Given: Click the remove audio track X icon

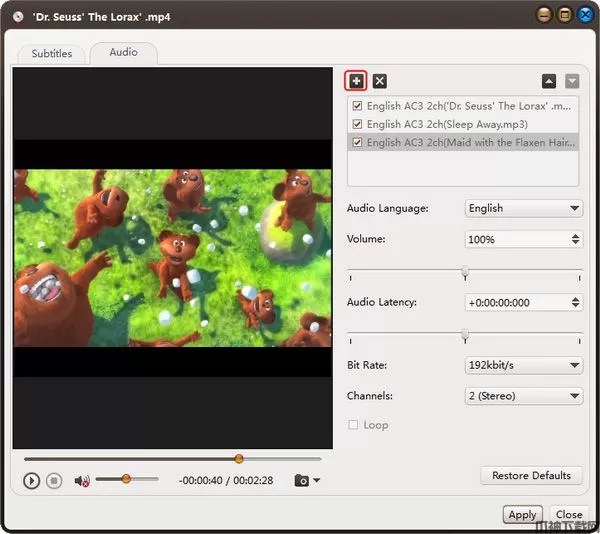Looking at the screenshot, I should tap(380, 81).
